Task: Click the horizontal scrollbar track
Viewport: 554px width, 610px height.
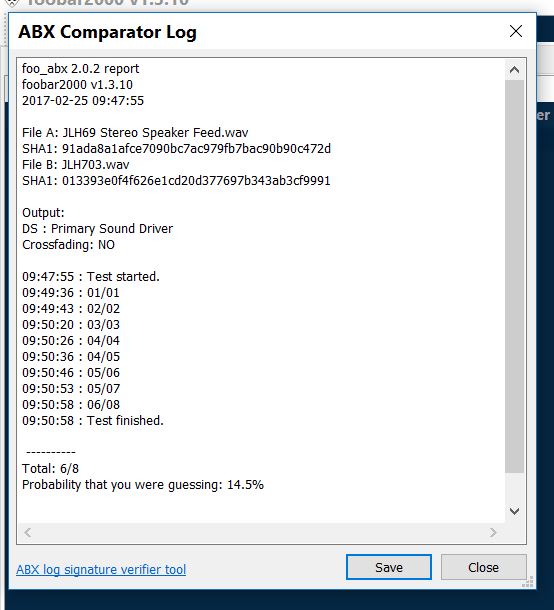Action: click(x=261, y=532)
